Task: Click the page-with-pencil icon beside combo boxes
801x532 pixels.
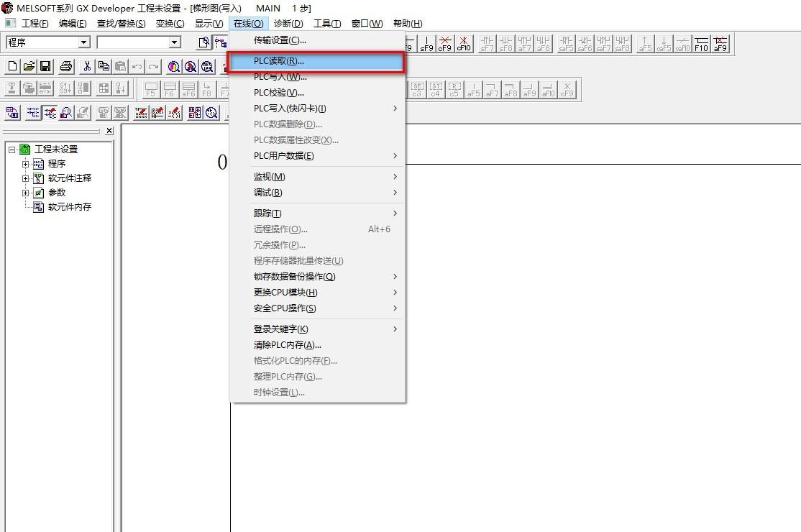Action: tap(203, 42)
